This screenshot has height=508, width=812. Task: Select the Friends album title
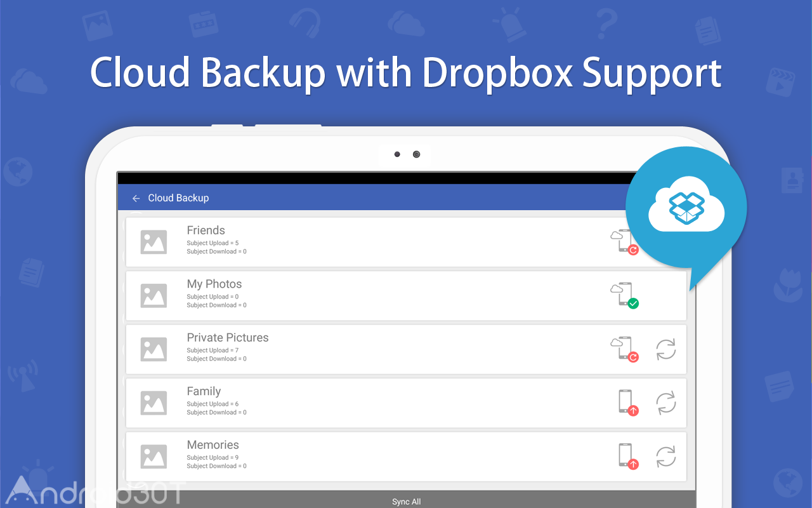pos(206,231)
